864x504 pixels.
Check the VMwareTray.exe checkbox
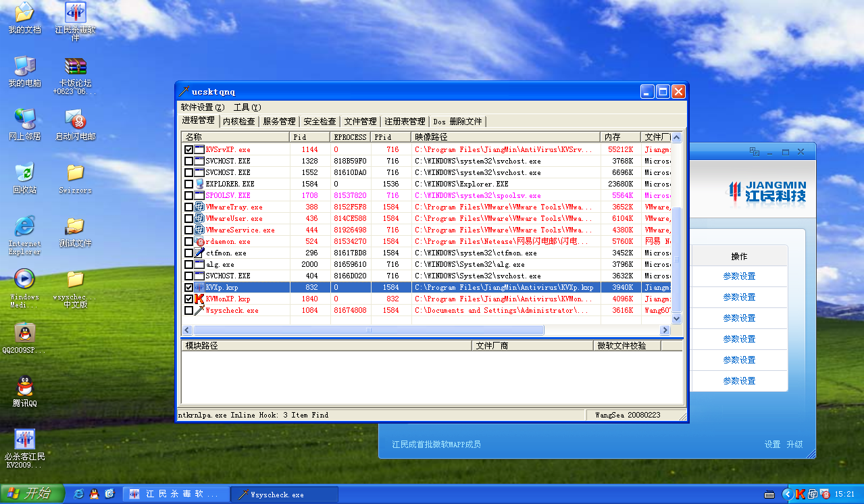[x=188, y=207]
